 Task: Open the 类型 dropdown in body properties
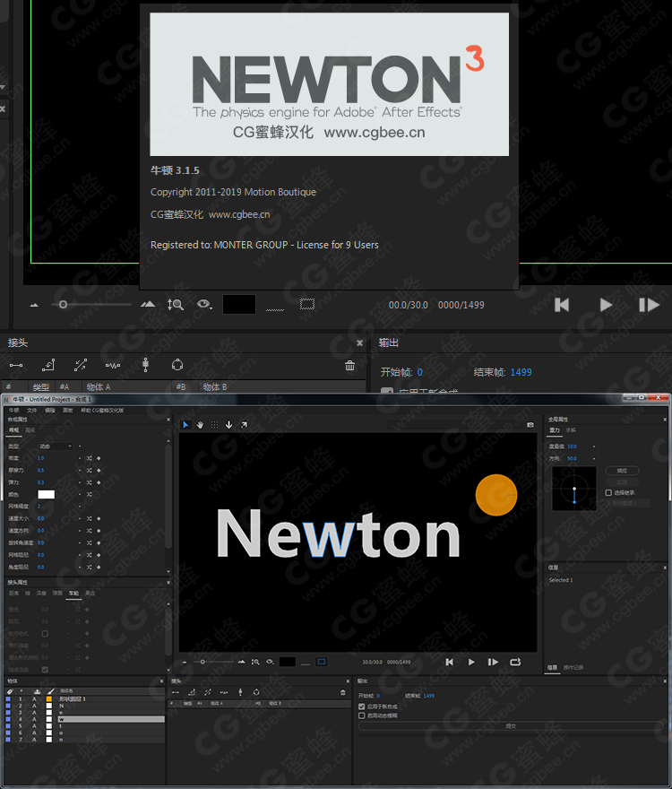coord(56,447)
